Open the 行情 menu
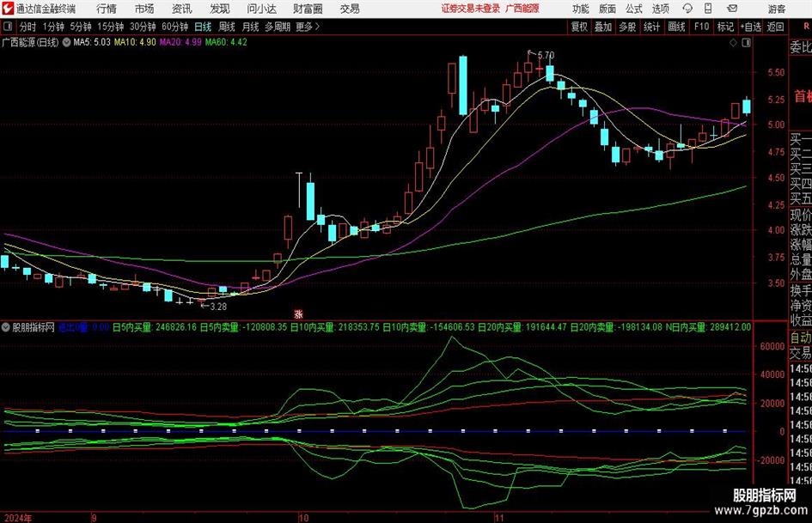This screenshot has height=523, width=812. (x=107, y=9)
